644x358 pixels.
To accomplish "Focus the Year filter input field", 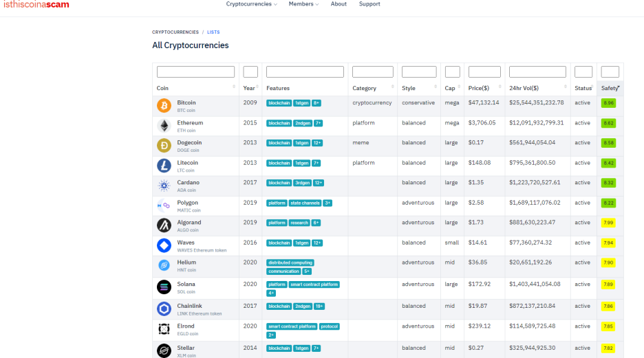I will tap(250, 71).
